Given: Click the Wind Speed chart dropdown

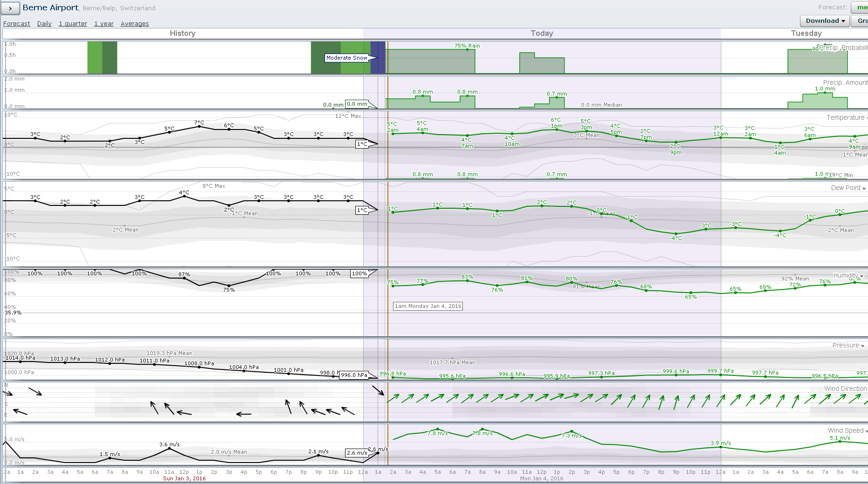Looking at the screenshot, I should coord(848,431).
